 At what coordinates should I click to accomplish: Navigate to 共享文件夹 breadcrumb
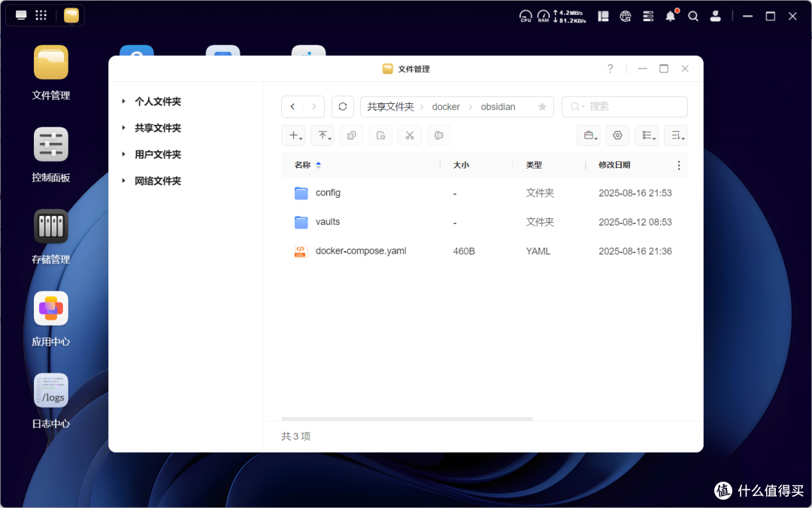[390, 107]
